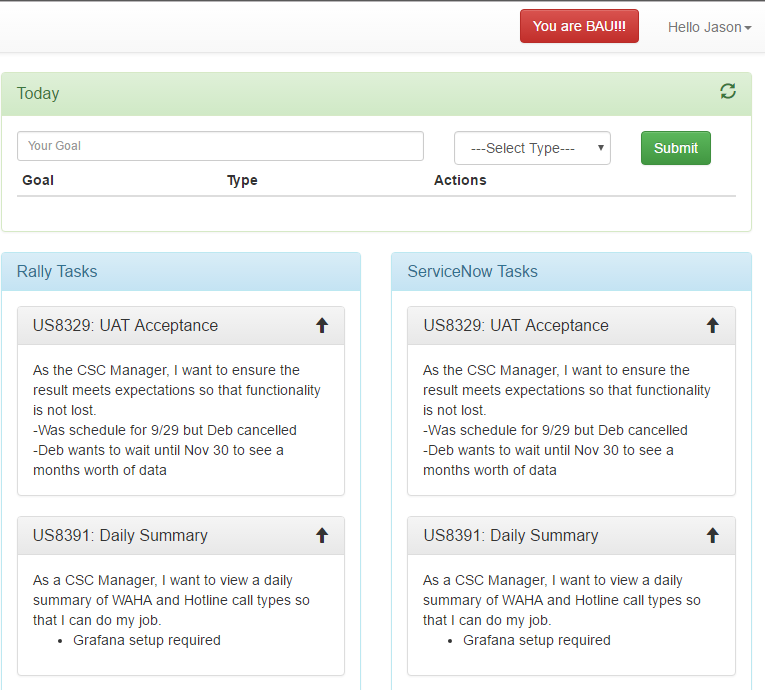Click up arrow on ServiceNow US8391 card
Viewport: 765px width, 690px height.
pos(712,535)
